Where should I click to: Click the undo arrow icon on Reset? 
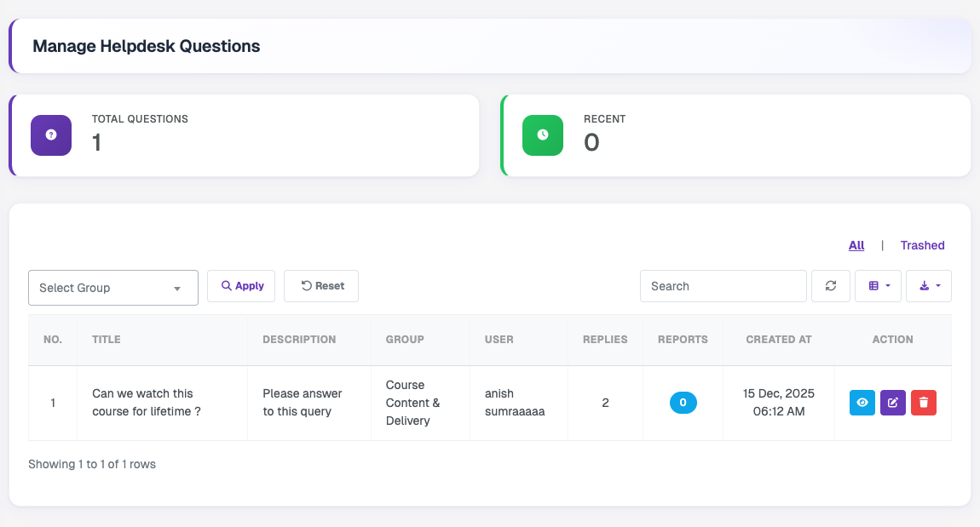pos(306,285)
